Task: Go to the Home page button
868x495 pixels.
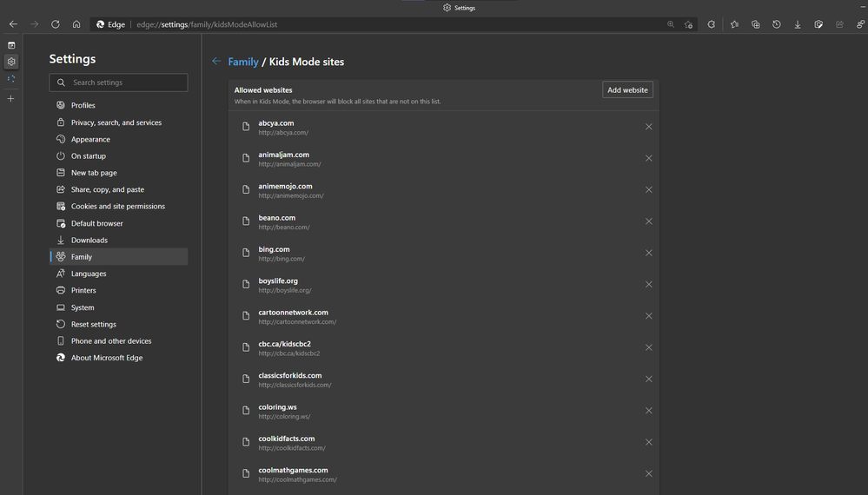Action: click(x=76, y=24)
